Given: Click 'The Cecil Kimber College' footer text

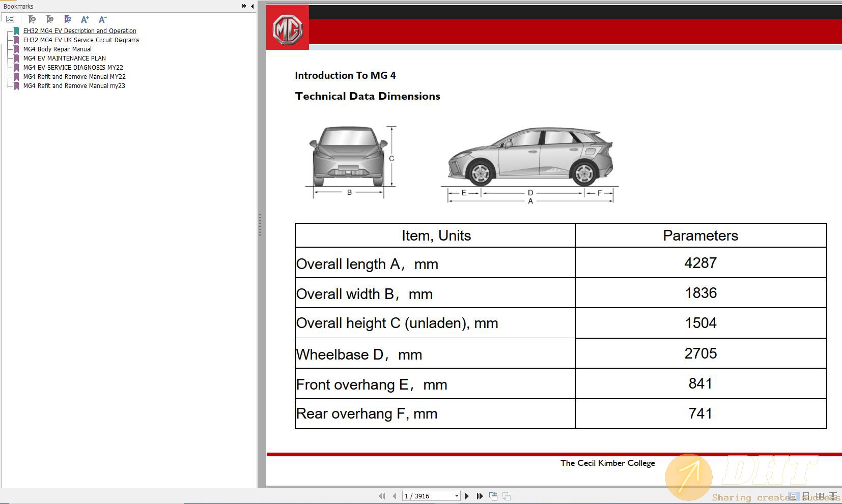Looking at the screenshot, I should pos(608,463).
